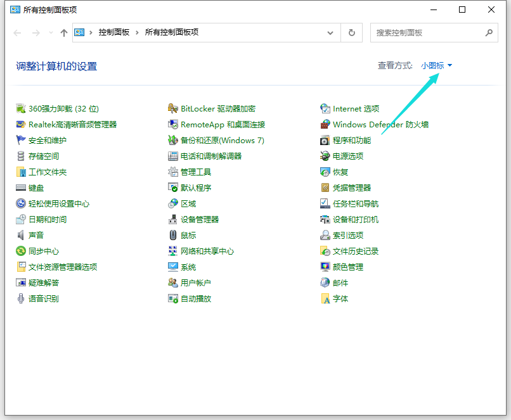
Task: Open the BitLocker 驱动器加密 icon
Action: (173, 109)
